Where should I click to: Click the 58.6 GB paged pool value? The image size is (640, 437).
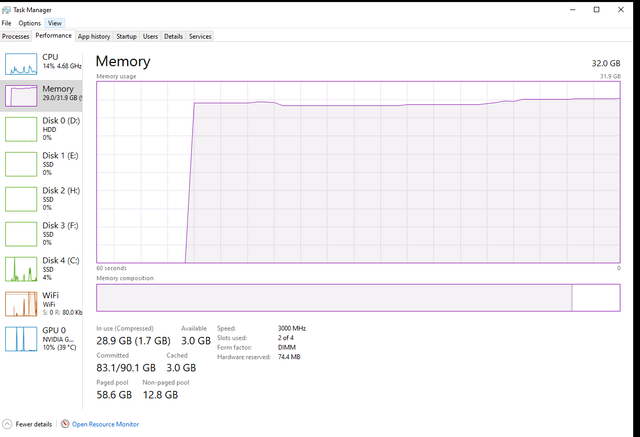[x=114, y=395]
